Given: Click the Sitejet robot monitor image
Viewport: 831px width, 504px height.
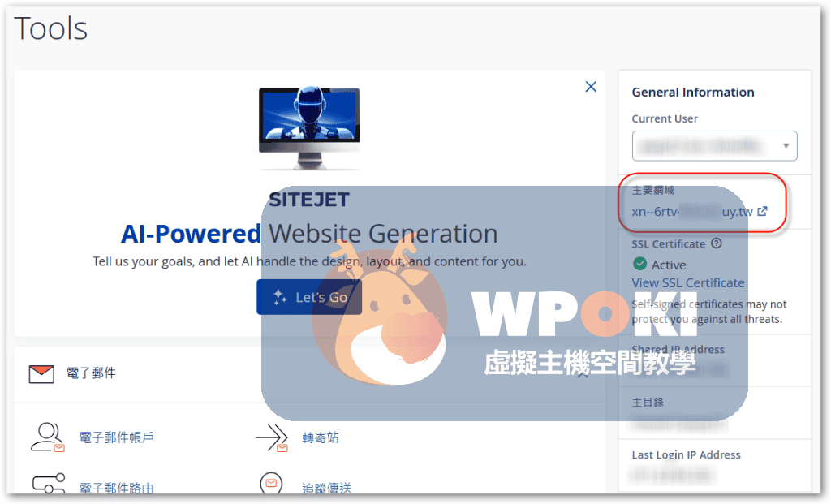Looking at the screenshot, I should tap(309, 127).
